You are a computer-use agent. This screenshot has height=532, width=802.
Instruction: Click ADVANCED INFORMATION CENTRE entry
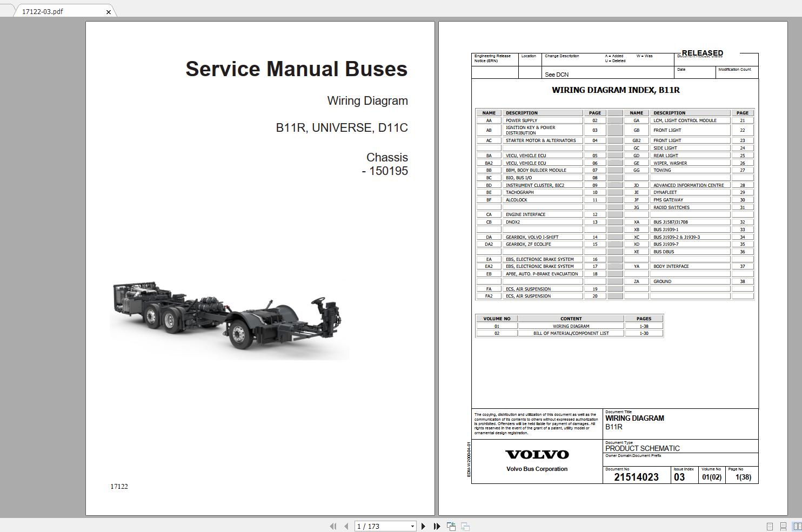(x=690, y=185)
